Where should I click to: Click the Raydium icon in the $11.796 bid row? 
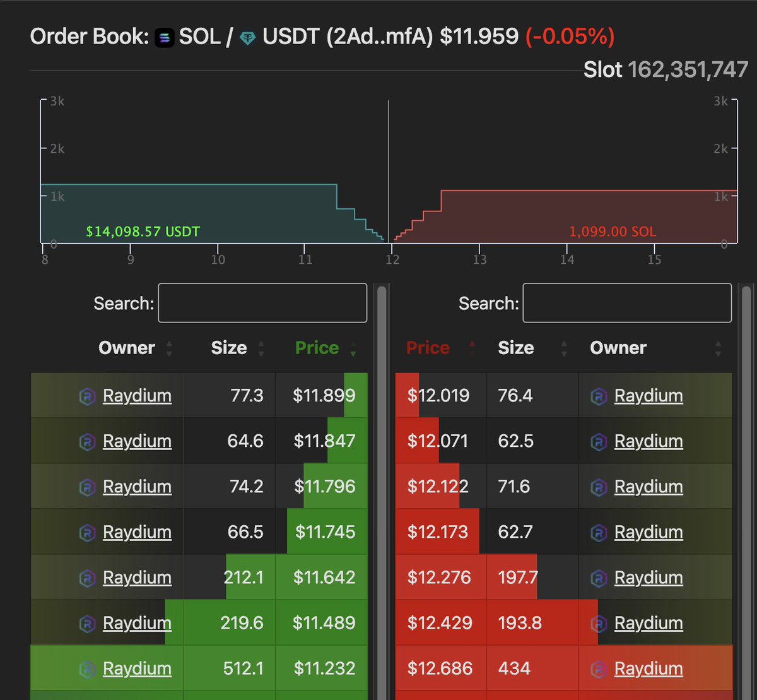[x=87, y=487]
